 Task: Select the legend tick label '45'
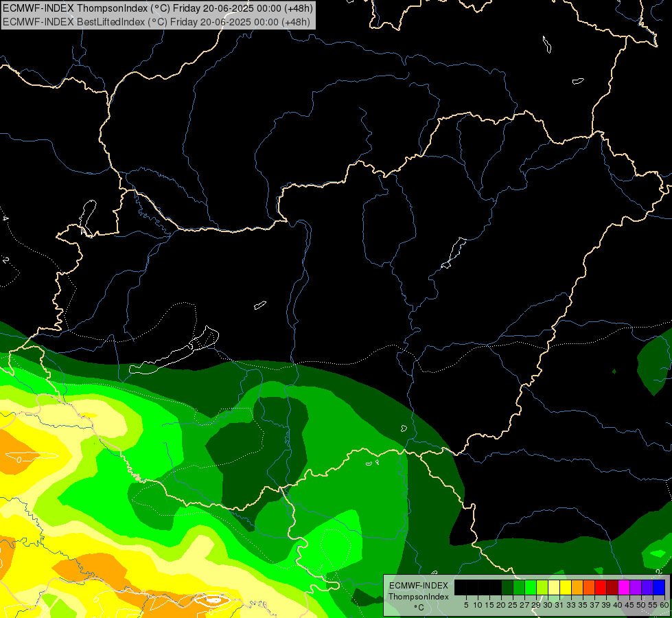click(629, 605)
